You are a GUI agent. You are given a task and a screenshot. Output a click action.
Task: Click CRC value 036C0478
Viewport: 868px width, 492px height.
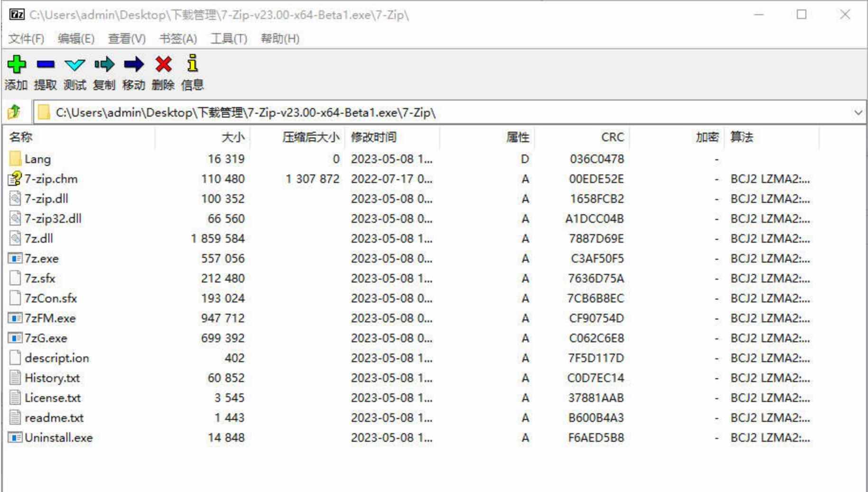pyautogui.click(x=597, y=159)
